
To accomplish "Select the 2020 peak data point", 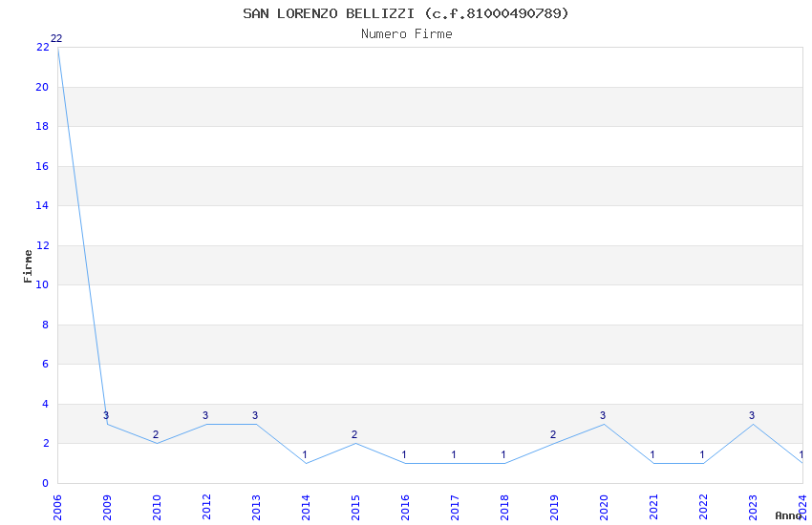I will coord(604,424).
